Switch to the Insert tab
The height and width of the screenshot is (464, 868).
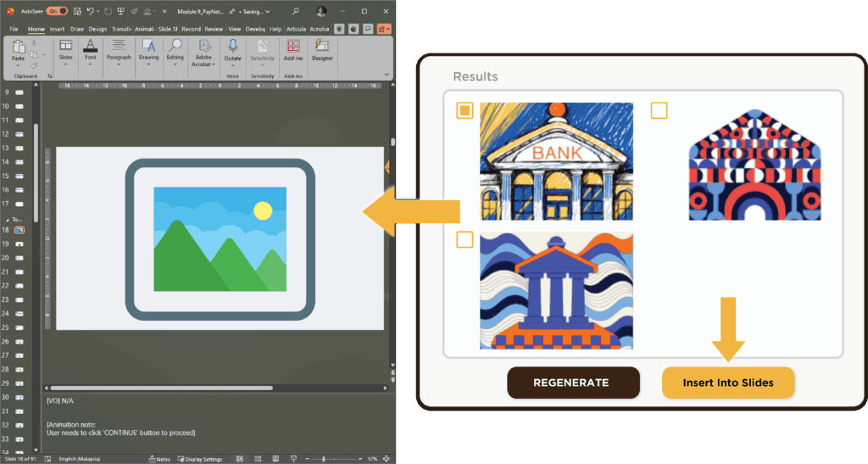click(57, 29)
